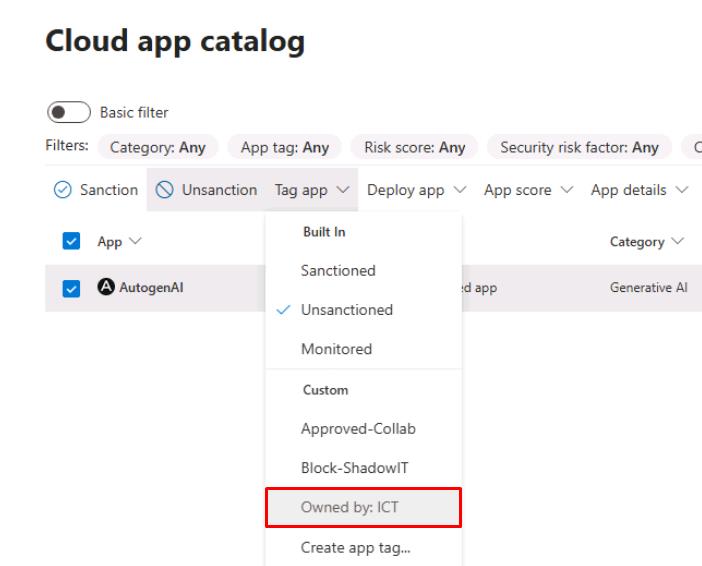Open the Risk score: Any filter
Screen dimensions: 702x566
(415, 148)
